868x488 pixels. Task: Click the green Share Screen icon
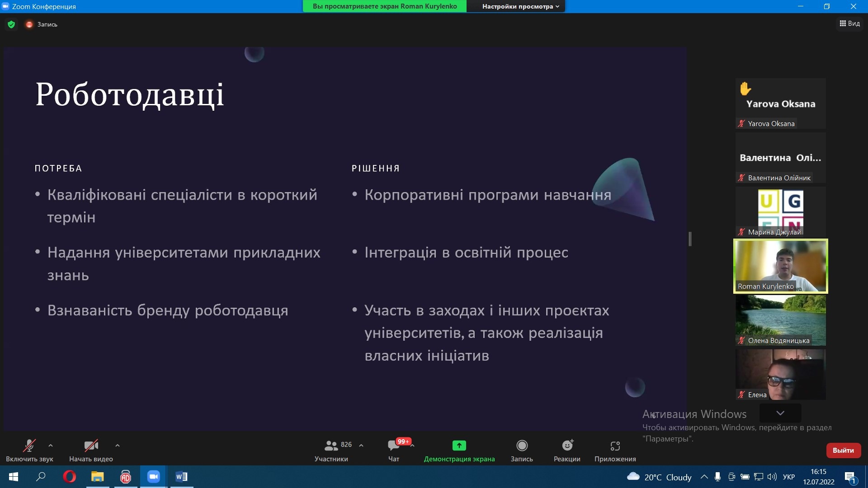point(459,446)
